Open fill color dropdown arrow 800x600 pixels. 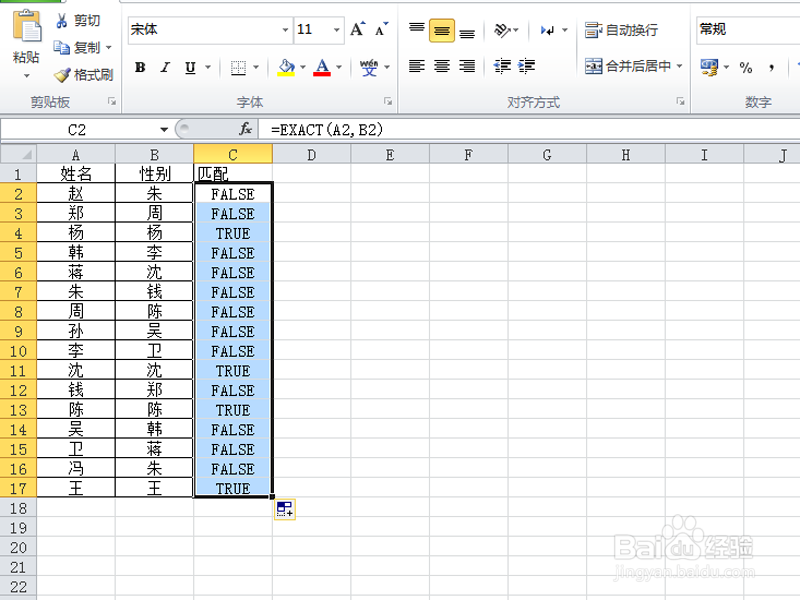[x=303, y=67]
